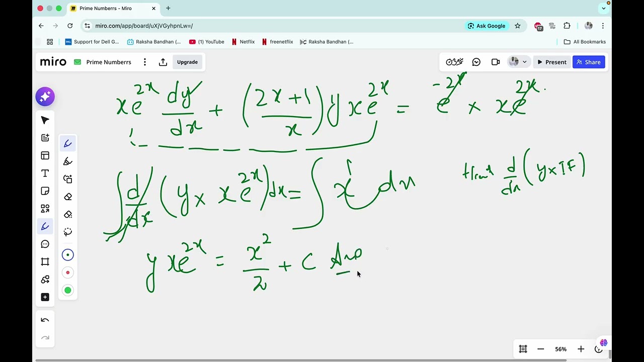This screenshot has height=362, width=644.
Task: Reload the Miro page
Action: pyautogui.click(x=70, y=26)
